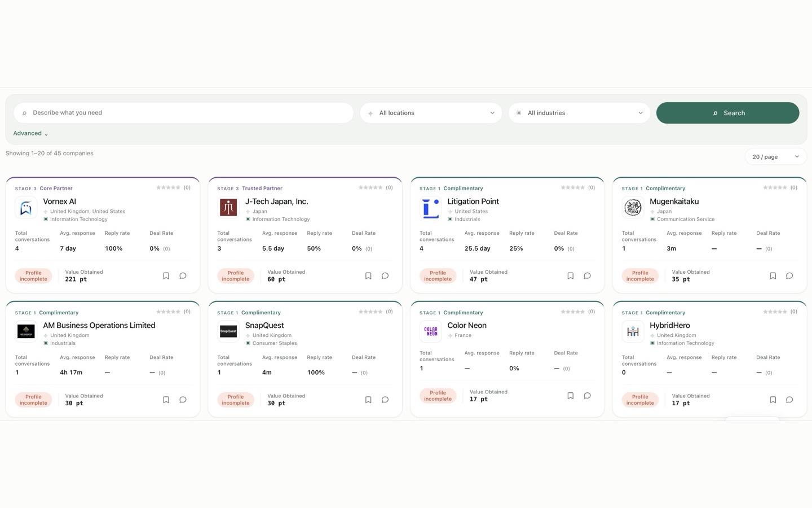Image resolution: width=812 pixels, height=508 pixels.
Task: Bookmark the Vornex AI company card
Action: (x=166, y=276)
